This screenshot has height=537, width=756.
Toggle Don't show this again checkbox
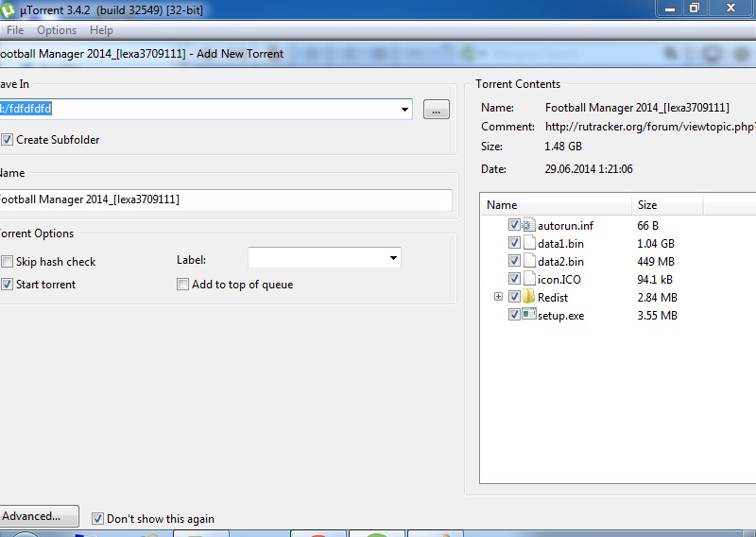pos(97,519)
